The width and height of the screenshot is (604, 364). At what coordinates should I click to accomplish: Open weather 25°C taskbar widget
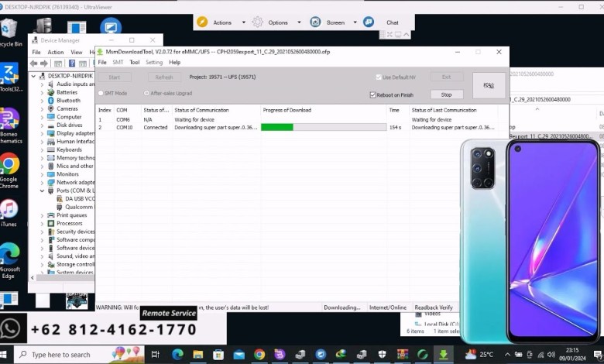pos(479,355)
